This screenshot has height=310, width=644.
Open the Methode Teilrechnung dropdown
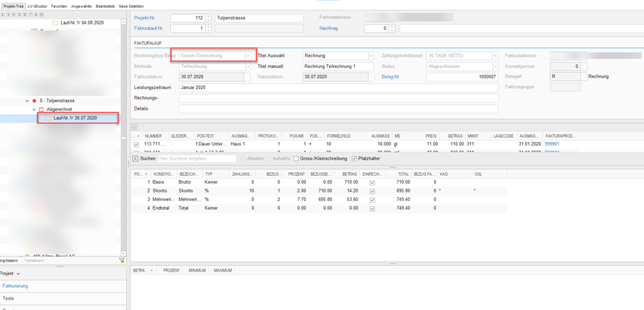[248, 66]
